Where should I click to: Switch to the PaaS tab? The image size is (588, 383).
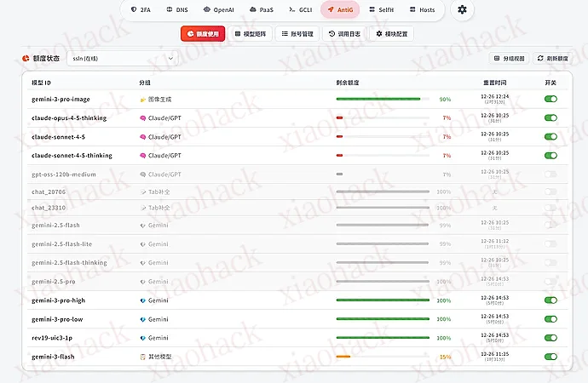pos(261,10)
